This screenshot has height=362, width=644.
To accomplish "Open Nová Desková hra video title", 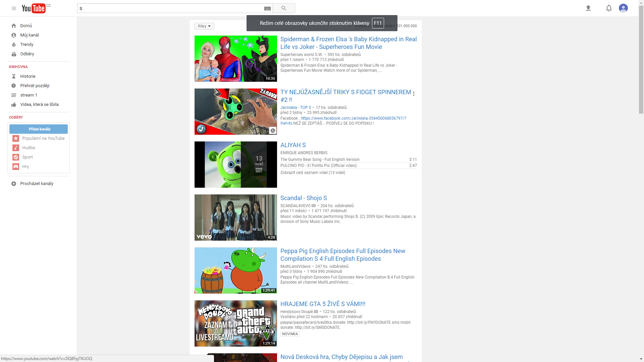I will point(341,357).
